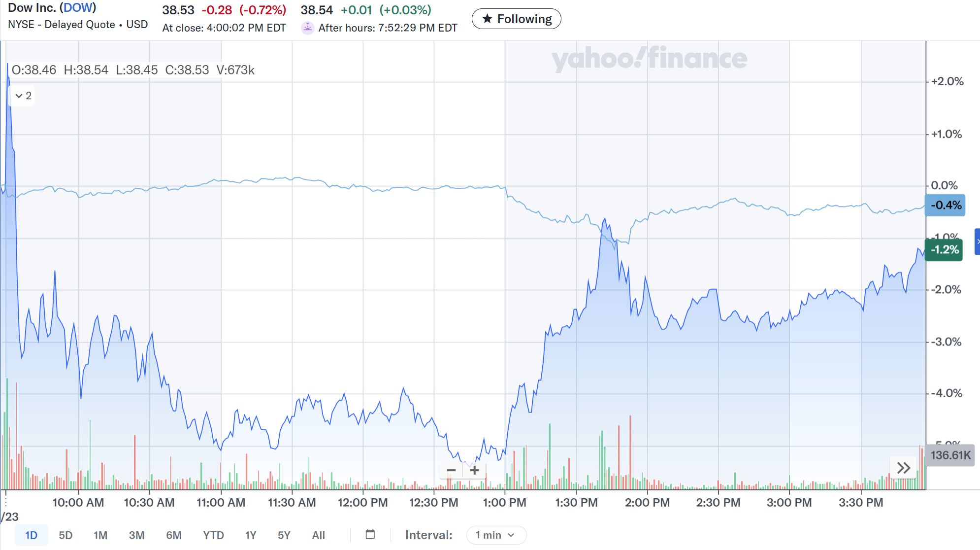Viewport: 980px width, 550px height.
Task: Click the double-arrow jump to latest icon
Action: coord(904,468)
